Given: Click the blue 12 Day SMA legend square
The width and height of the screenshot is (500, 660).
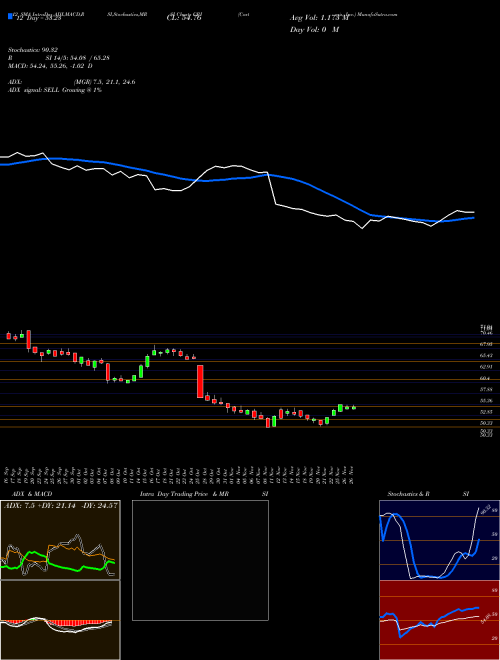Looking at the screenshot, I should pyautogui.click(x=11, y=17).
